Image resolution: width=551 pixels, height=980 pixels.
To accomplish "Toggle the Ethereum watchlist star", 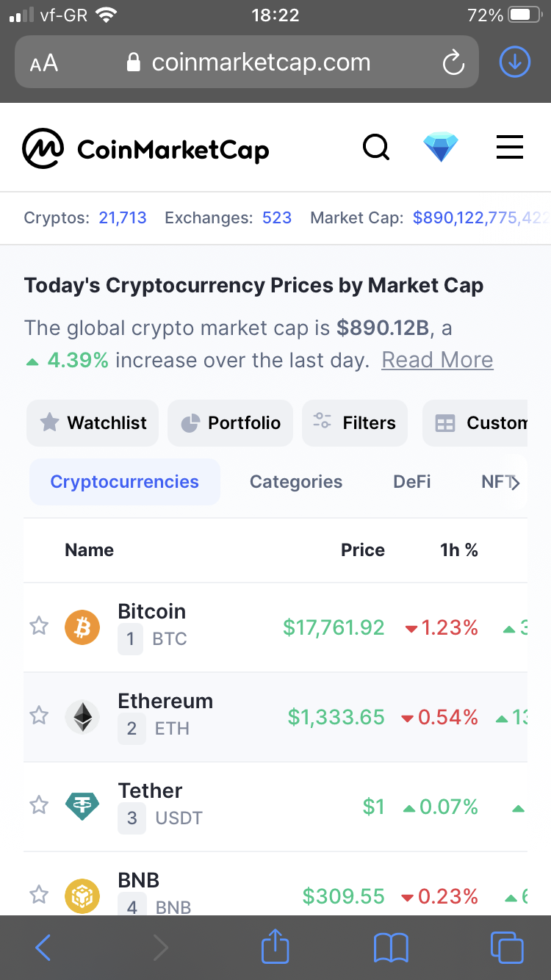I will pos(39,716).
